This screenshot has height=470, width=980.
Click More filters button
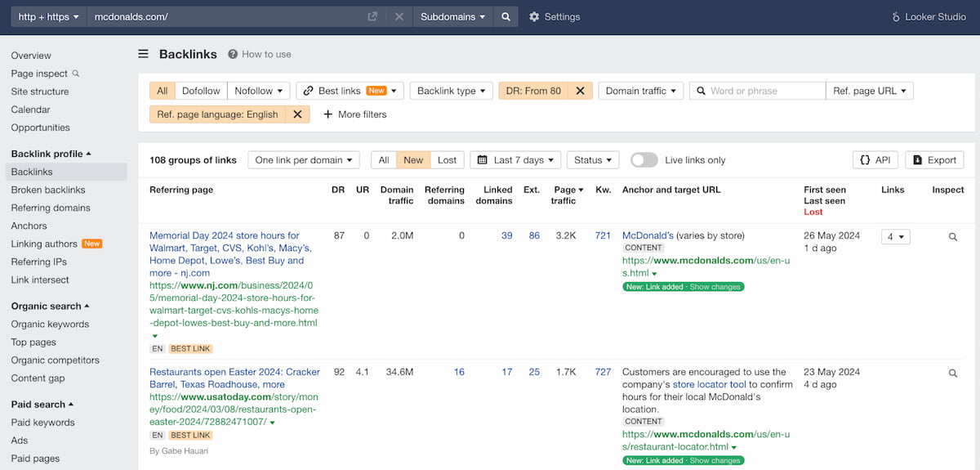355,114
